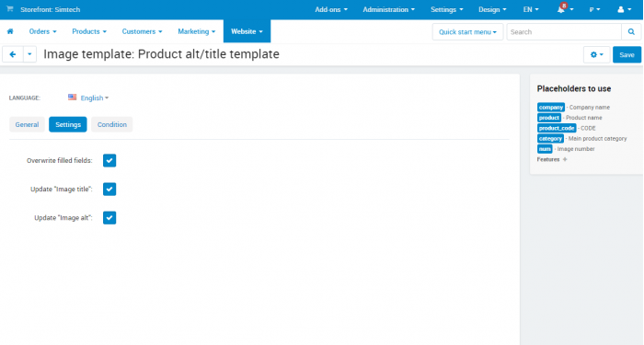Insert the product_code placeholder tag
Screen dimensions: 644x345
[557, 128]
